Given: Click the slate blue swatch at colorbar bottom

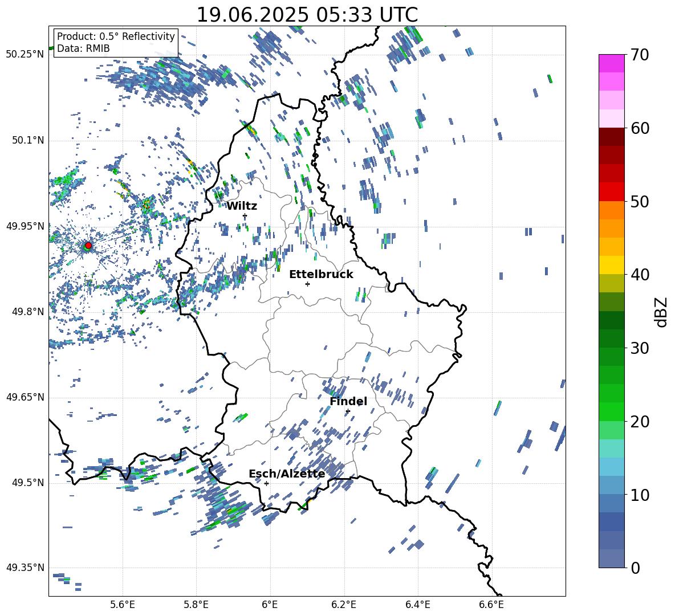Looking at the screenshot, I should [611, 558].
